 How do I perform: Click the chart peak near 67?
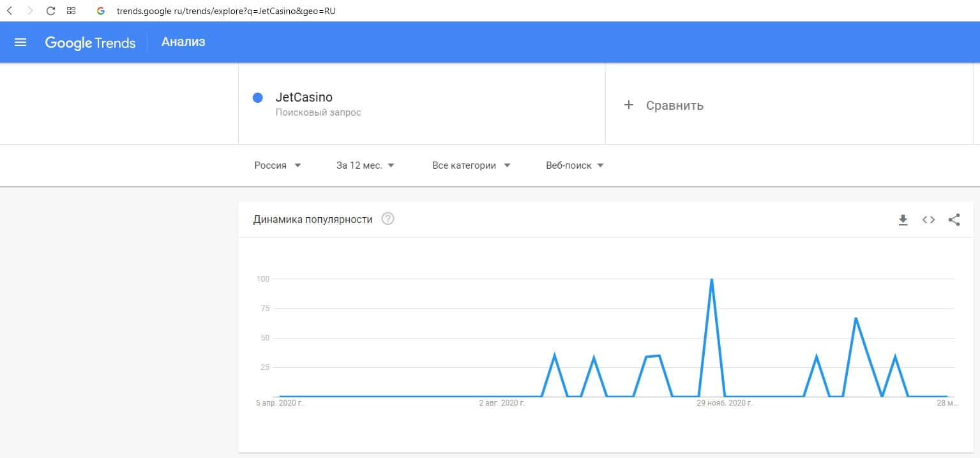[x=856, y=318]
